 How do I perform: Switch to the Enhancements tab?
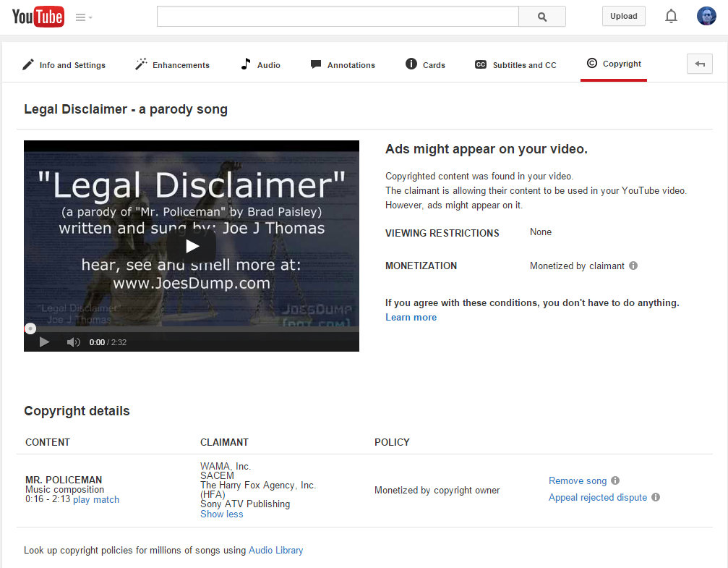[172, 65]
